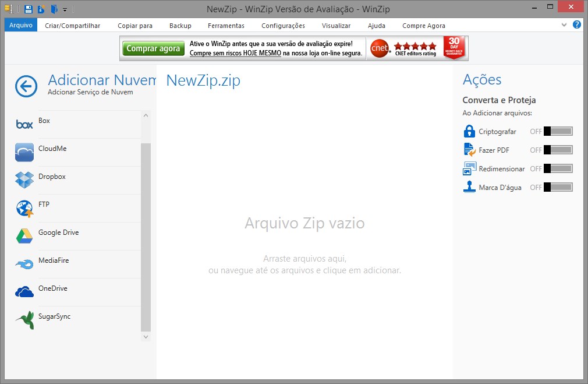Screen dimensions: 588x384
Task: Click the cloud list scroll-down arrow
Action: (x=146, y=337)
